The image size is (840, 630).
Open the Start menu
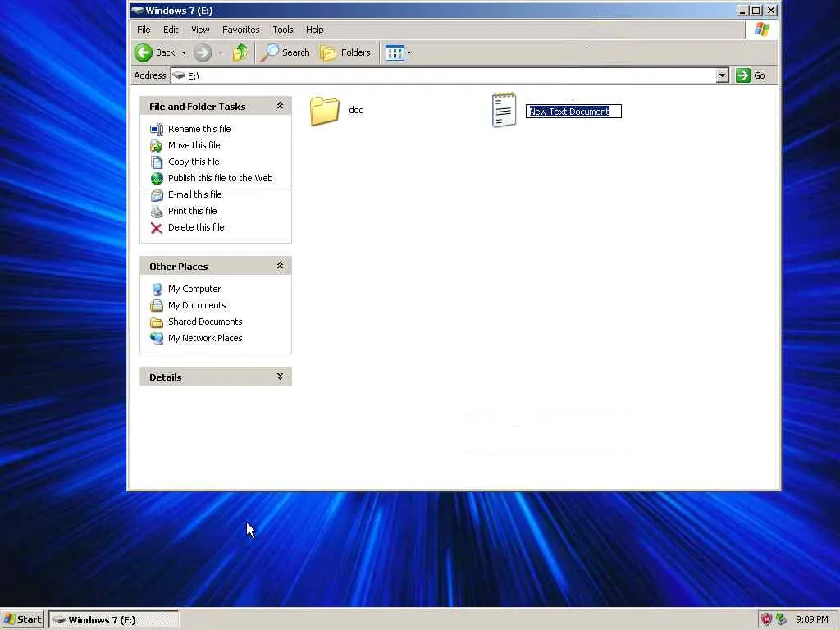[x=22, y=620]
